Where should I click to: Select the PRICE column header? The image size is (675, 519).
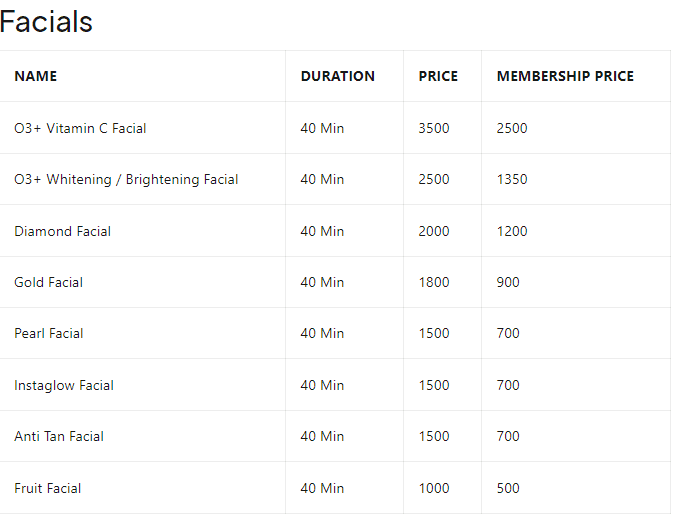[438, 76]
